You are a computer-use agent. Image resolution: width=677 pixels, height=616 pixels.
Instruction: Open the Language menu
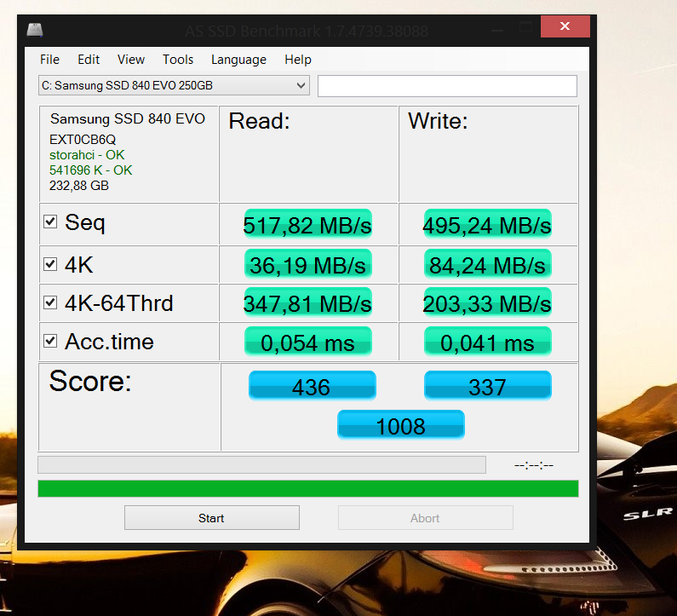point(238,60)
